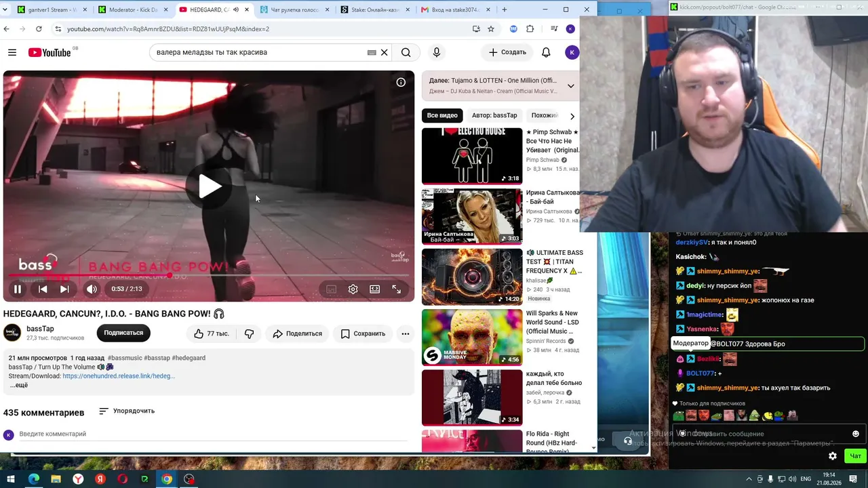Enter fullscreen in the video player
Screen dimensions: 868x488
(396, 289)
